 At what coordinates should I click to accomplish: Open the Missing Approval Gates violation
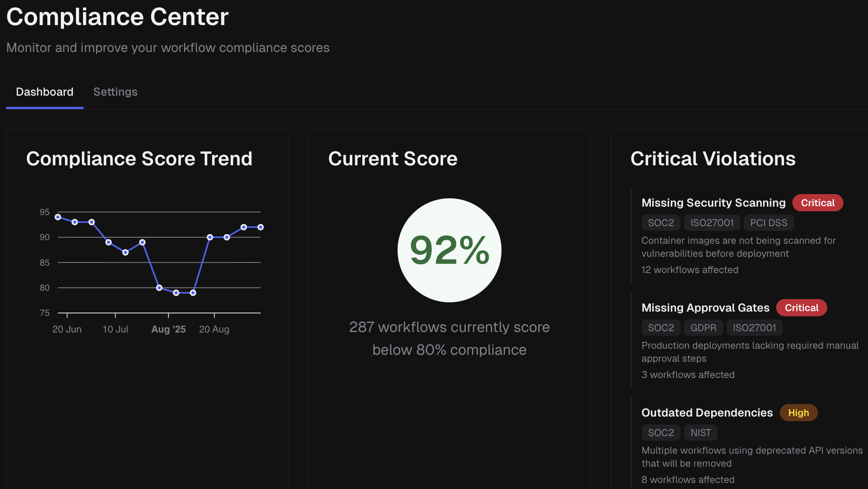[705, 308]
